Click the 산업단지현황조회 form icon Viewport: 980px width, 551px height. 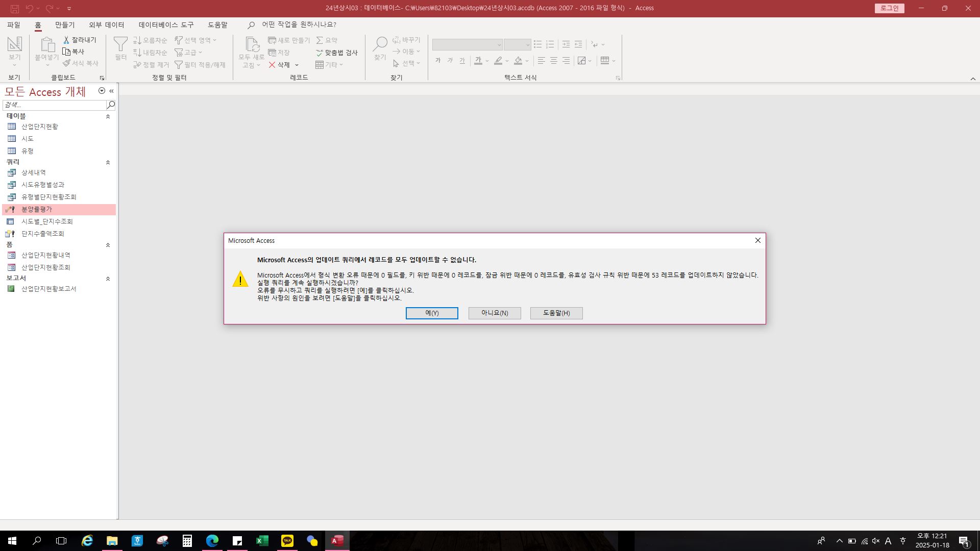pos(11,267)
